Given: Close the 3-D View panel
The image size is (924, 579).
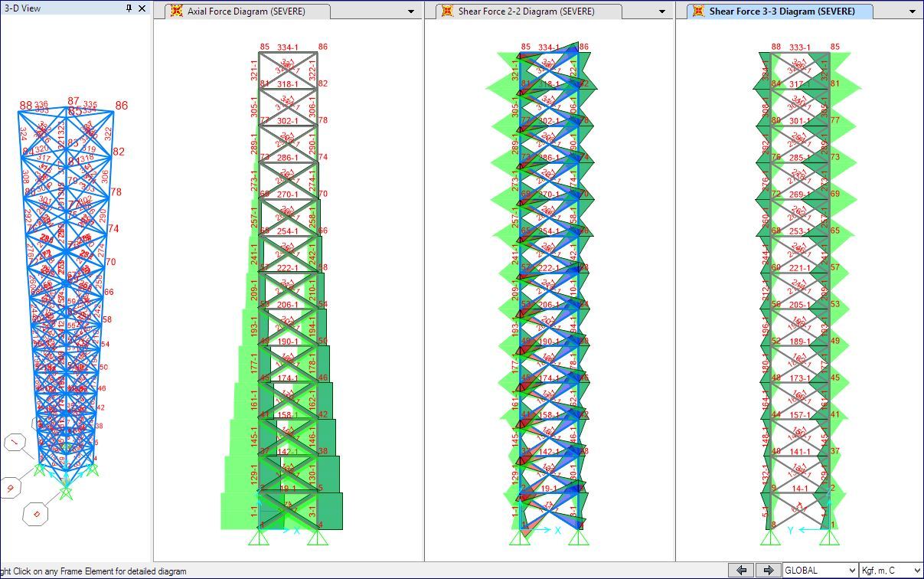Looking at the screenshot, I should click(x=142, y=8).
